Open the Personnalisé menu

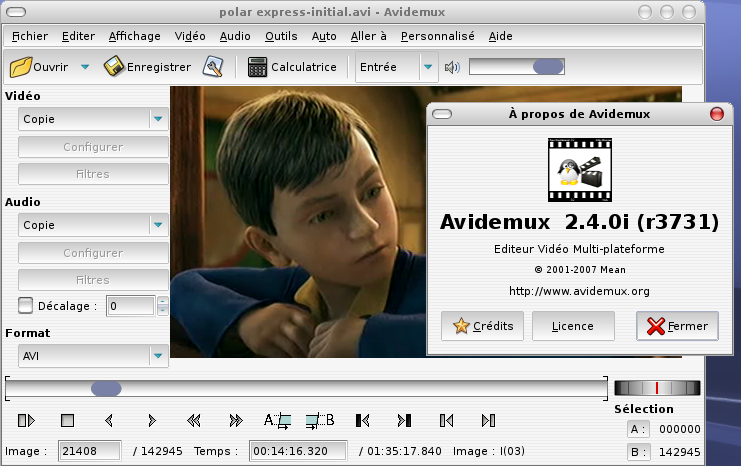(x=437, y=36)
